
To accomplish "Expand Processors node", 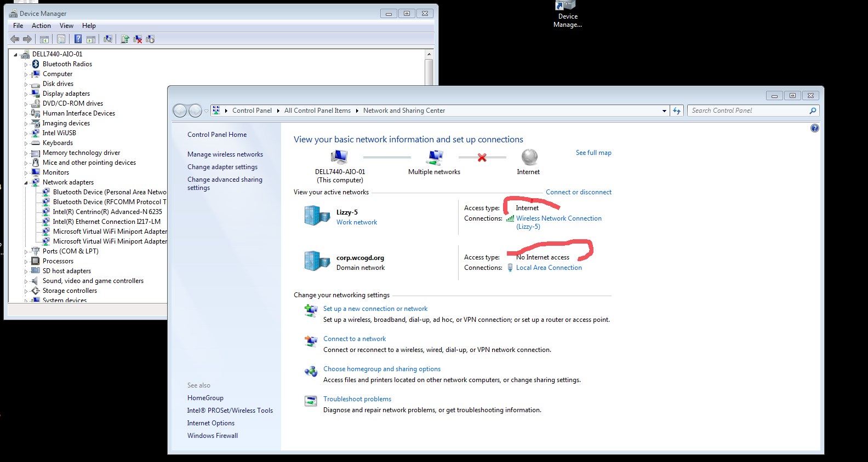I will pos(26,262).
